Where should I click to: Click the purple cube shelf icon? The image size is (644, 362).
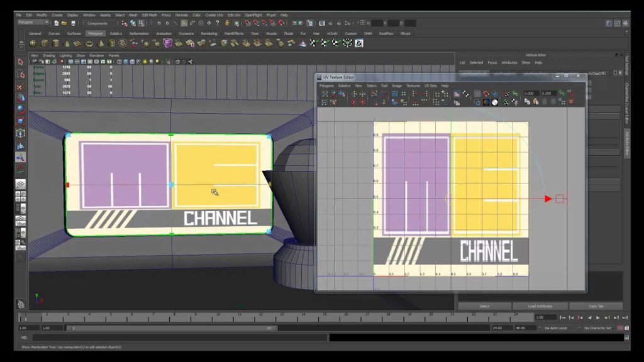point(167,43)
